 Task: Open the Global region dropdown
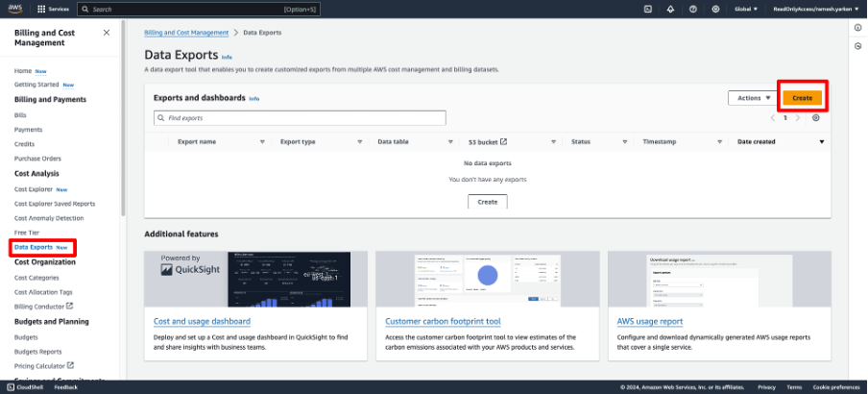(746, 10)
